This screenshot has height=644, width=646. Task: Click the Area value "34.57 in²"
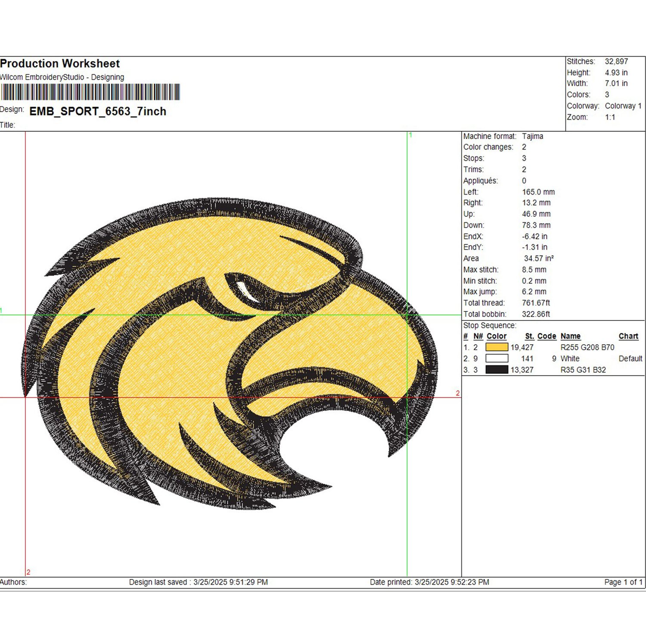tap(539, 258)
